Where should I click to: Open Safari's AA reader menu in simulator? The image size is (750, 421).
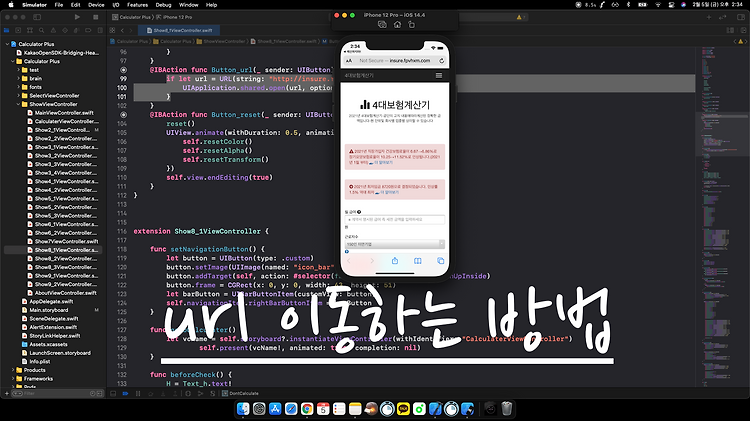(349, 61)
